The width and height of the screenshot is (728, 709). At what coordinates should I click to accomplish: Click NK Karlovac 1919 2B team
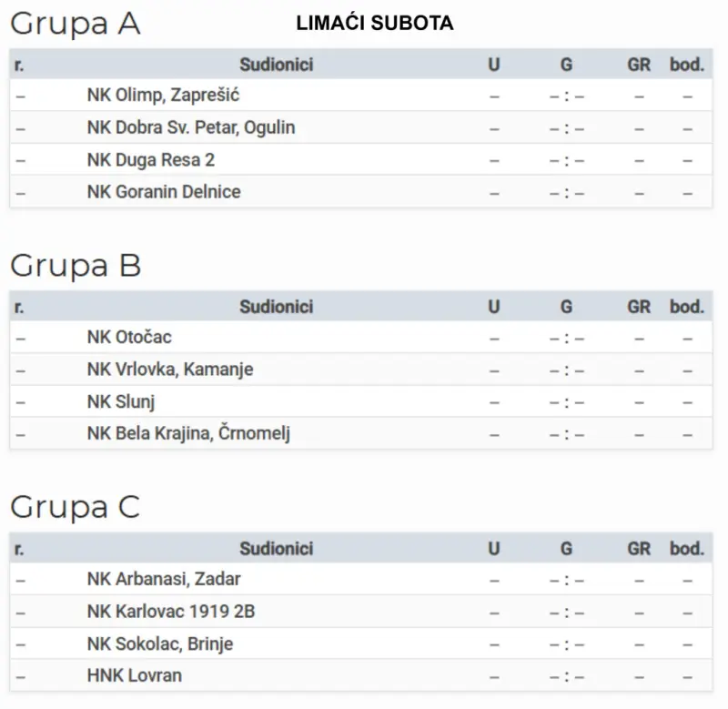click(x=171, y=612)
